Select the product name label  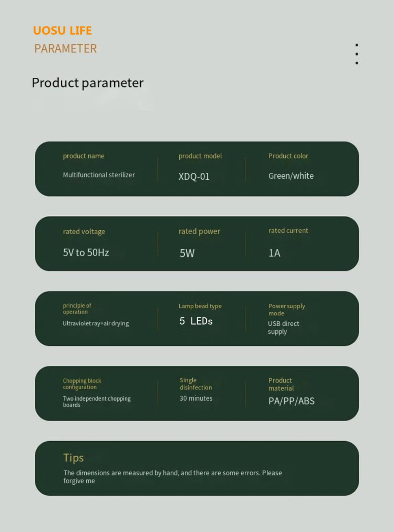84,156
